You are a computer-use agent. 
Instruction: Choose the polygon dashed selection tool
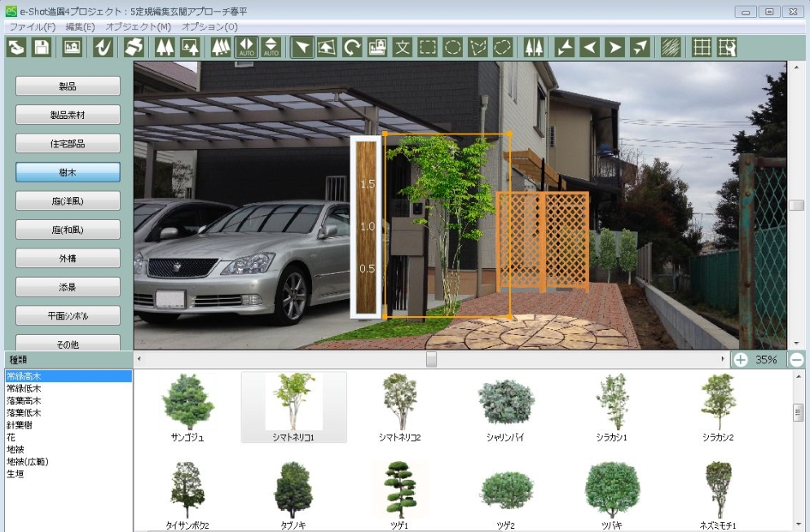click(x=478, y=47)
